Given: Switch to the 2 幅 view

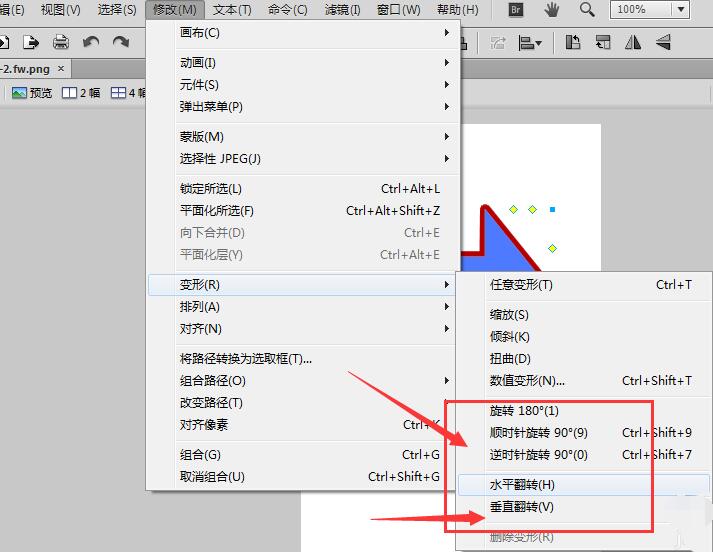Looking at the screenshot, I should 81,93.
